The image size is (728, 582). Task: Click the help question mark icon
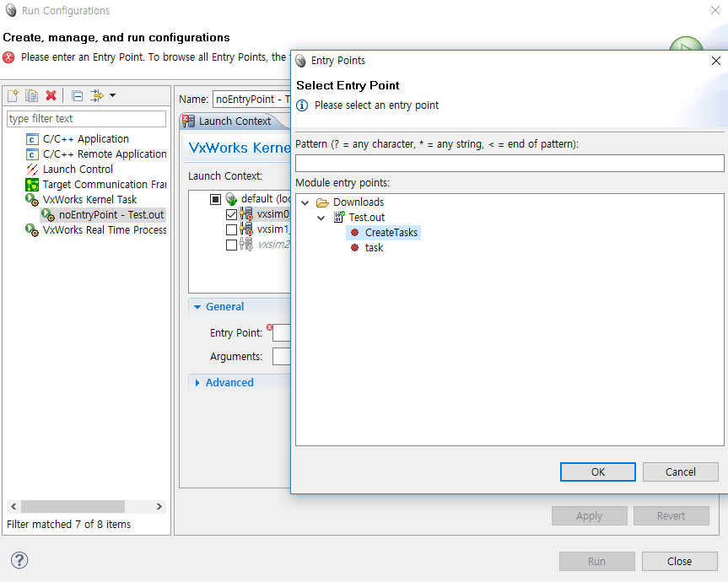[x=19, y=560]
